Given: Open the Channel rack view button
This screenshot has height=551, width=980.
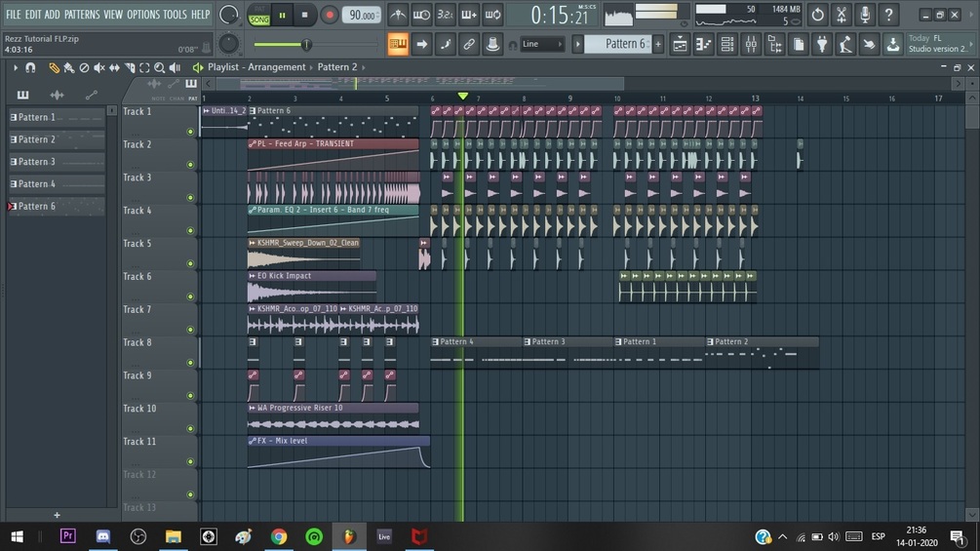Looking at the screenshot, I should click(x=727, y=44).
